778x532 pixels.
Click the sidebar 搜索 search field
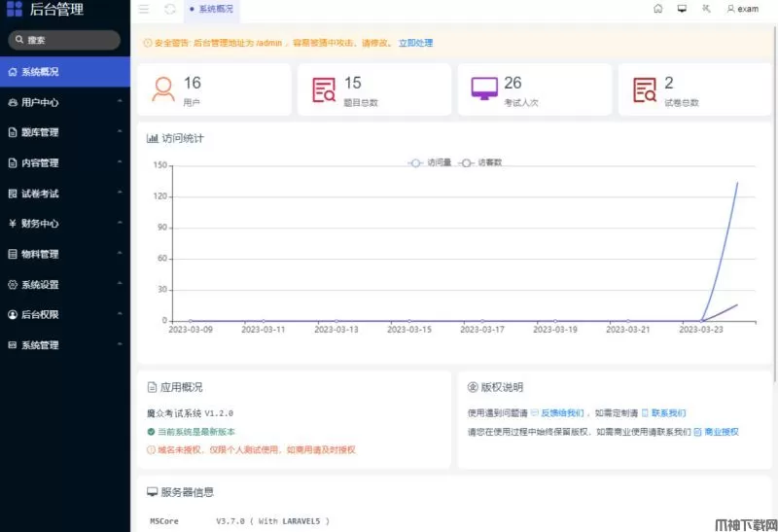(x=64, y=40)
